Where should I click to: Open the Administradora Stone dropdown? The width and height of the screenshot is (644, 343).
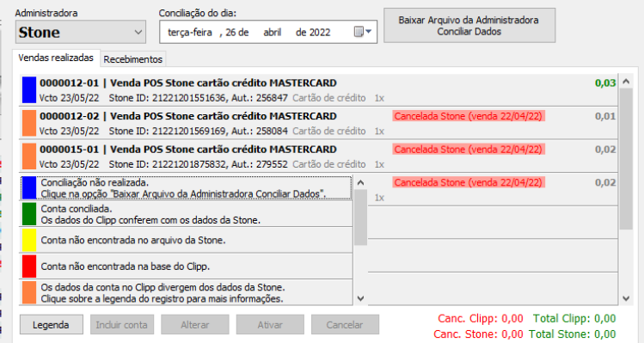tap(81, 32)
